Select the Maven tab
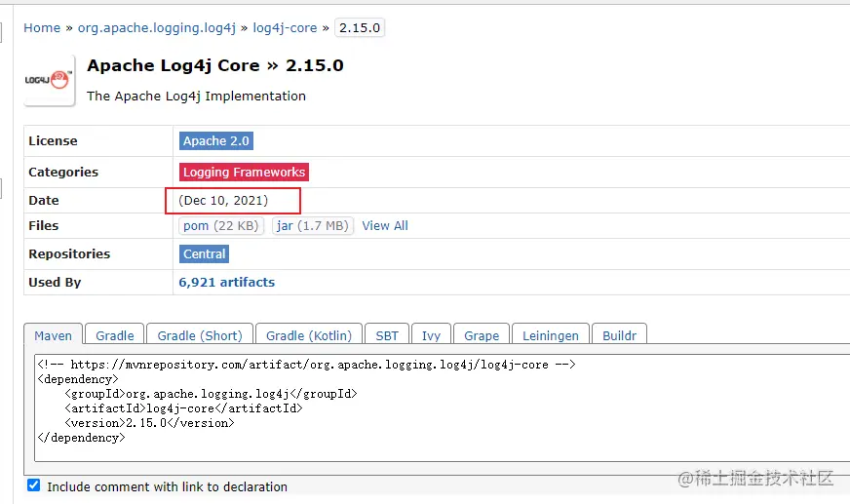This screenshot has height=504, width=850. (53, 335)
